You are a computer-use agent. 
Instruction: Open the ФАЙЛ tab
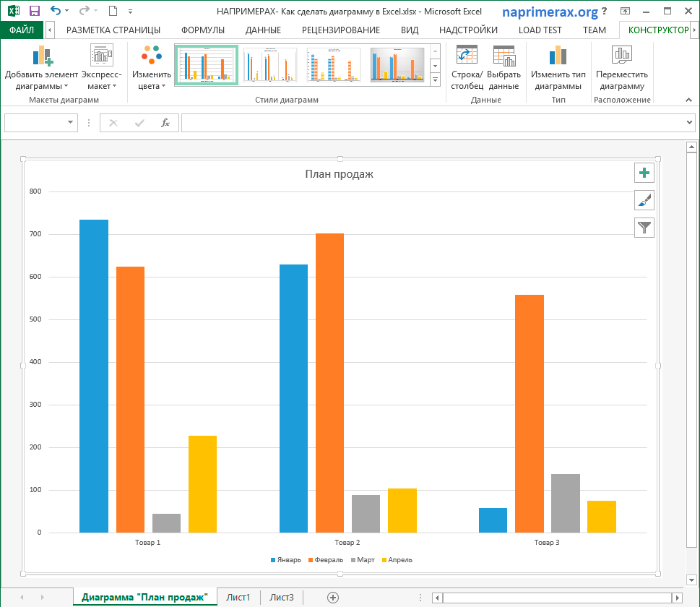point(22,30)
